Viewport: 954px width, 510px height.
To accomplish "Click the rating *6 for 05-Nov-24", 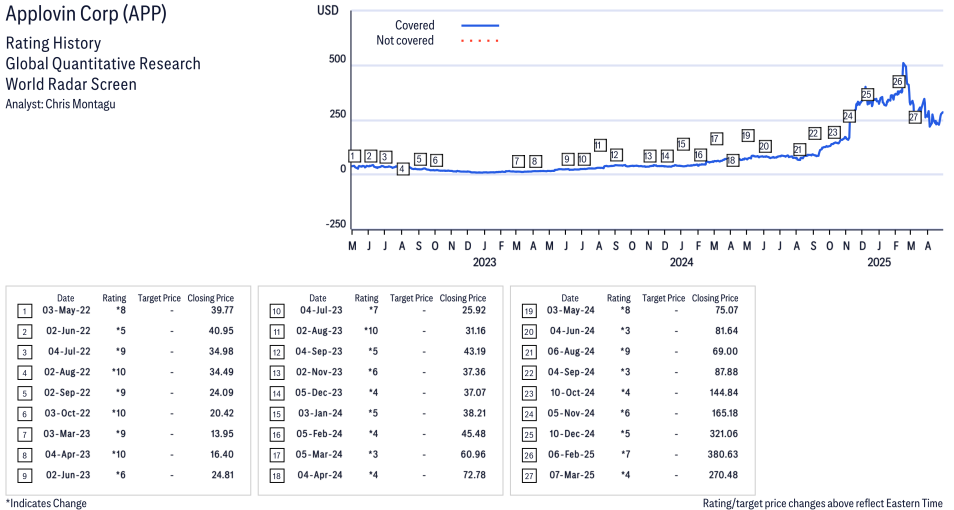I will point(625,413).
